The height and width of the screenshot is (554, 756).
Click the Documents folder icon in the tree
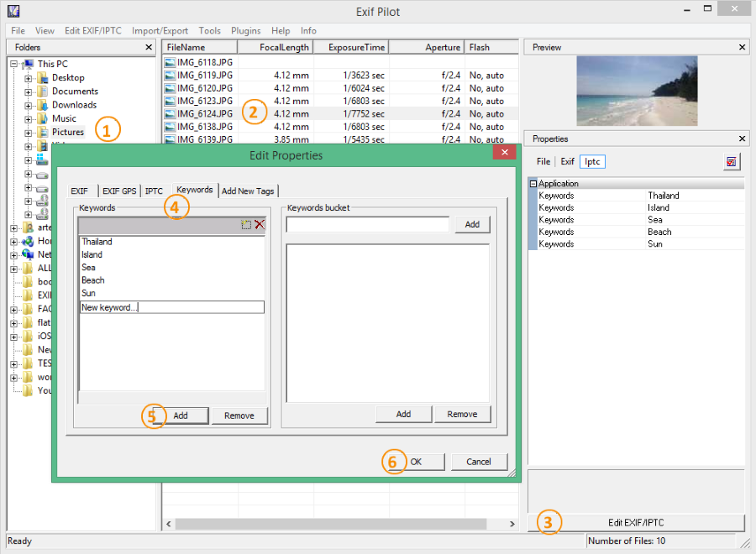(43, 91)
